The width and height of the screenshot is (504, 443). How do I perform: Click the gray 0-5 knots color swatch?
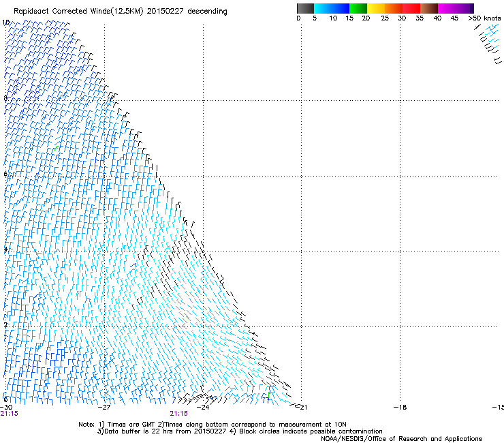pyautogui.click(x=305, y=8)
